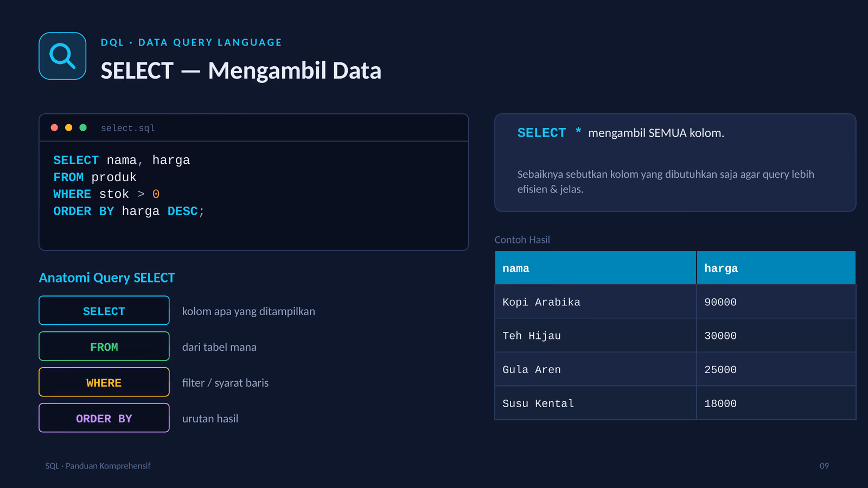868x488 pixels.
Task: Click the 'SELECT *' text in tip card
Action: [549, 133]
